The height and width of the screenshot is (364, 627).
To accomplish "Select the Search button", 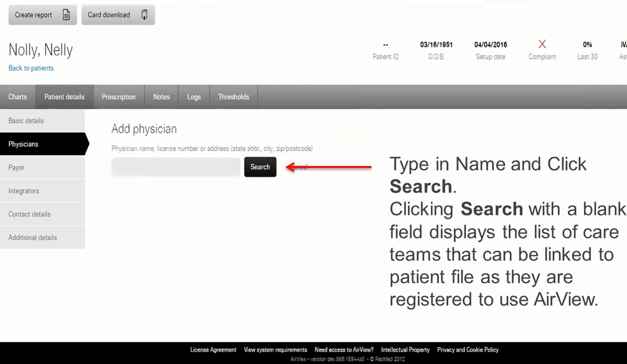I will pyautogui.click(x=260, y=167).
